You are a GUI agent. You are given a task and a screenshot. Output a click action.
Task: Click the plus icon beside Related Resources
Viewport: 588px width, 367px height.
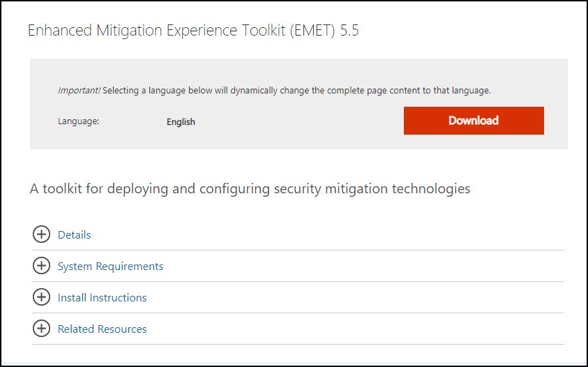[x=41, y=329]
